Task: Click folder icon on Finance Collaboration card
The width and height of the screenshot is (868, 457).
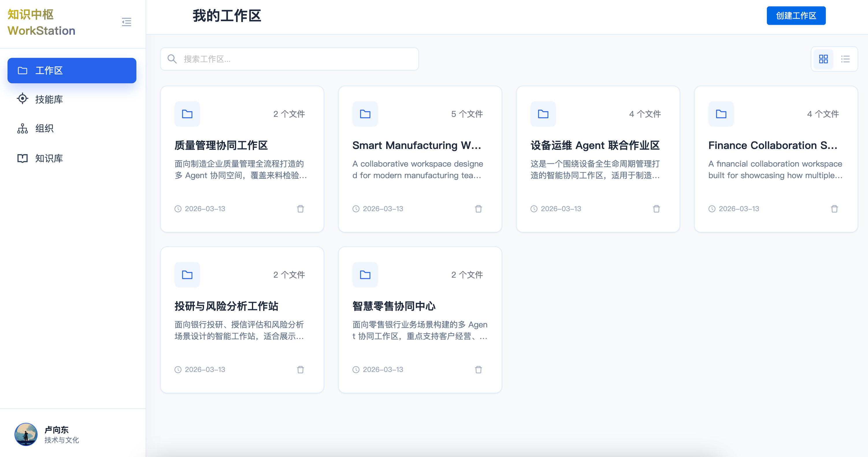Action: [x=721, y=114]
